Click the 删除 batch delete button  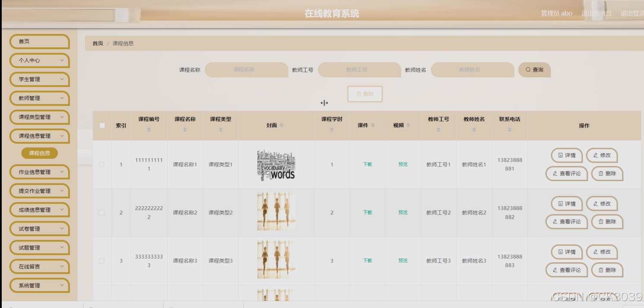(x=365, y=94)
